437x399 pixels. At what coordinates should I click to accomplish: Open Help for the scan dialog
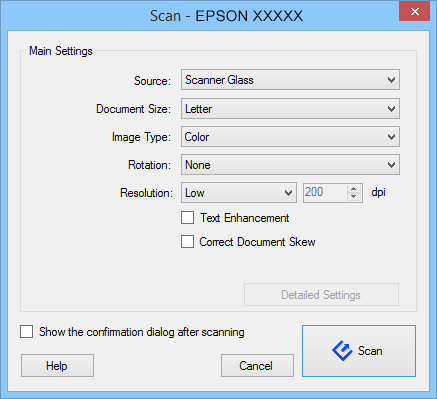tap(57, 366)
